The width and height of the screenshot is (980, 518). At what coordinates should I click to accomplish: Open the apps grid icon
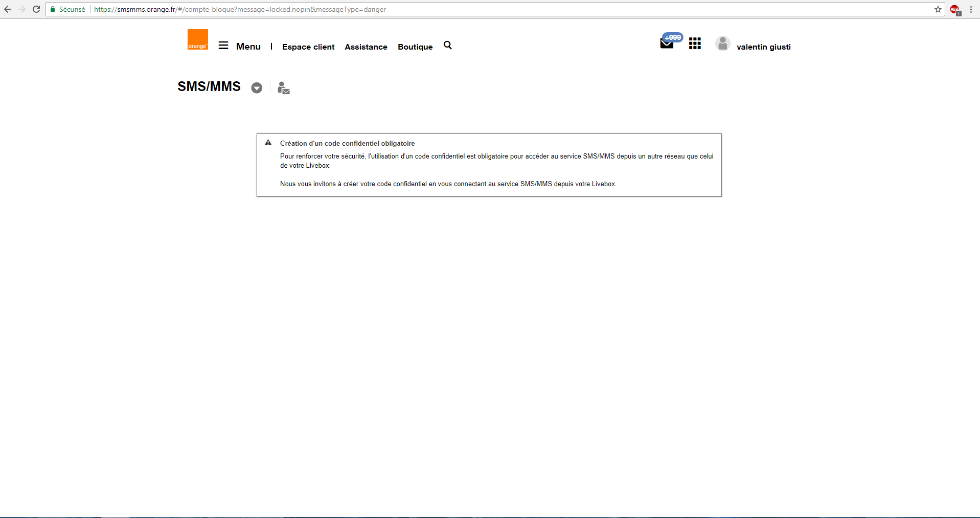click(695, 43)
